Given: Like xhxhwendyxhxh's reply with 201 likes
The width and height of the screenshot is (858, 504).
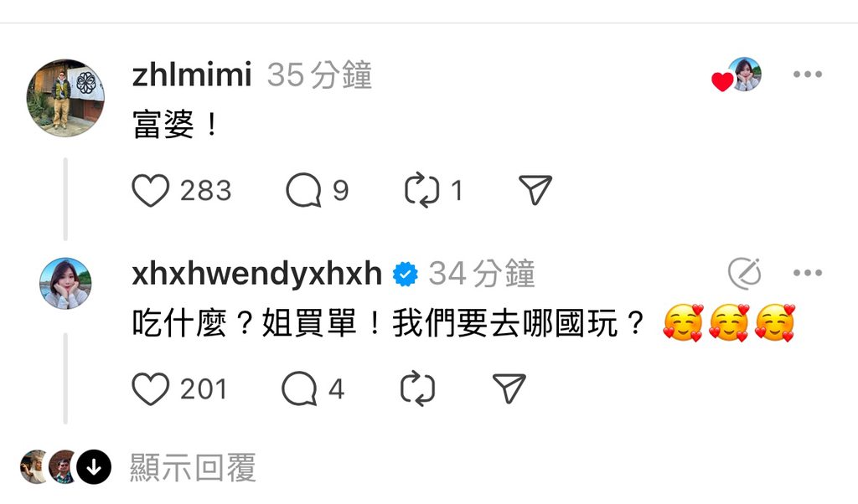Looking at the screenshot, I should [x=151, y=388].
